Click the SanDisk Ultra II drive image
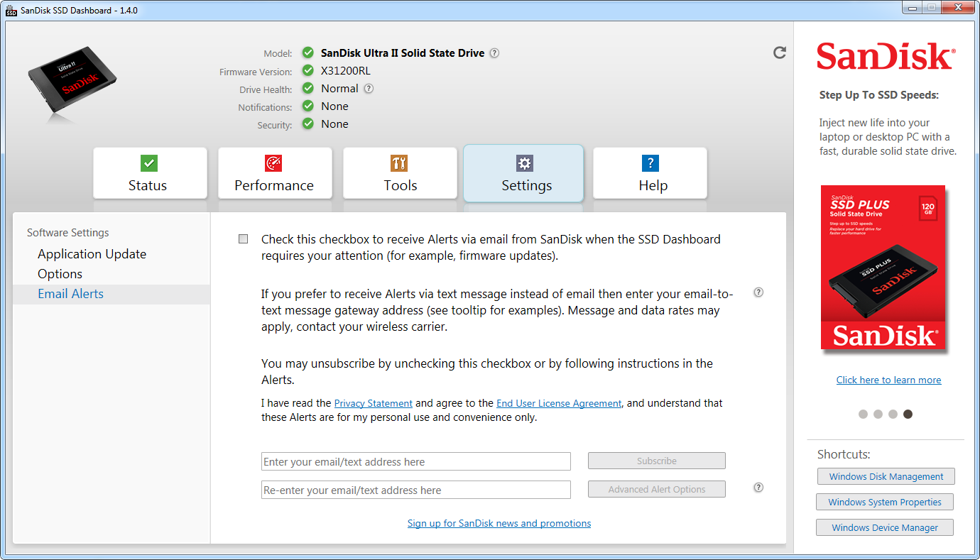This screenshot has height=560, width=980. [x=72, y=82]
